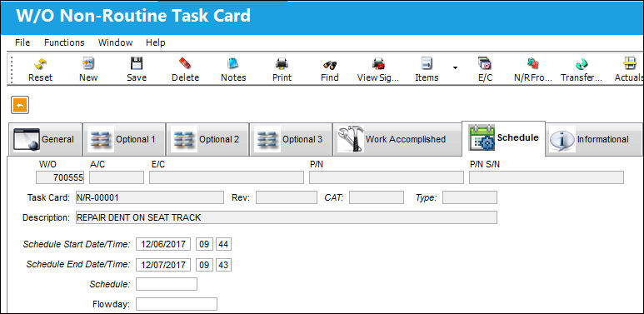
Task: Click Schedule Start minute field 44
Action: click(x=223, y=244)
